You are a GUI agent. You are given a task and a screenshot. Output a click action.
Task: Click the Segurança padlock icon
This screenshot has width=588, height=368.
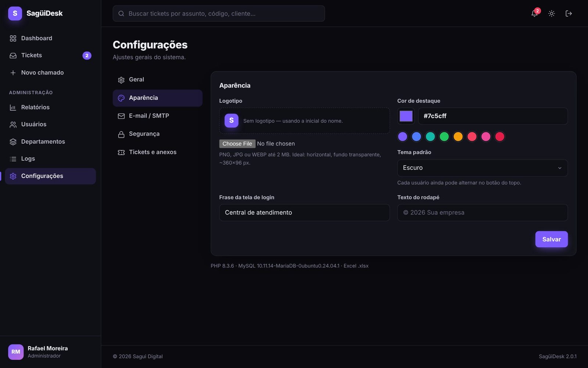point(121,134)
